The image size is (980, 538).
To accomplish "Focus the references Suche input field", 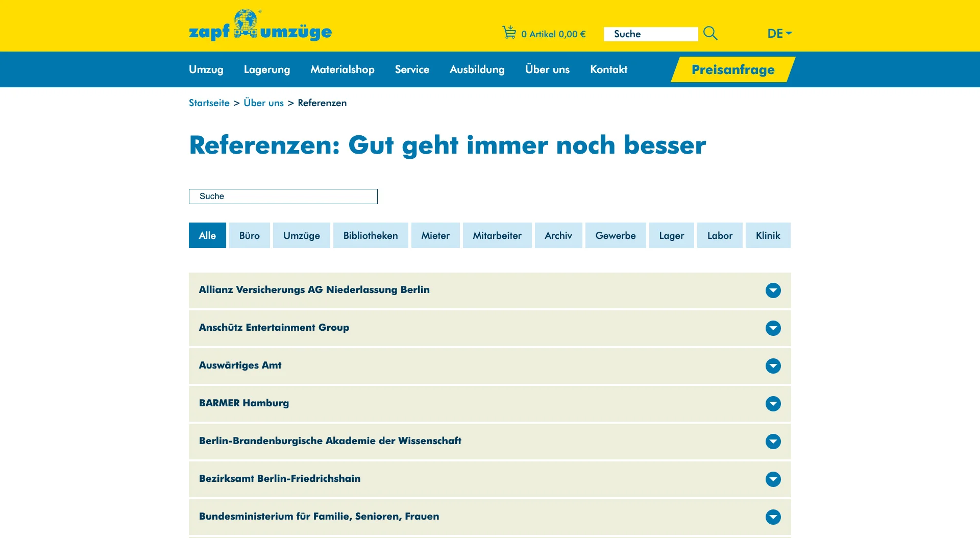I will point(283,197).
